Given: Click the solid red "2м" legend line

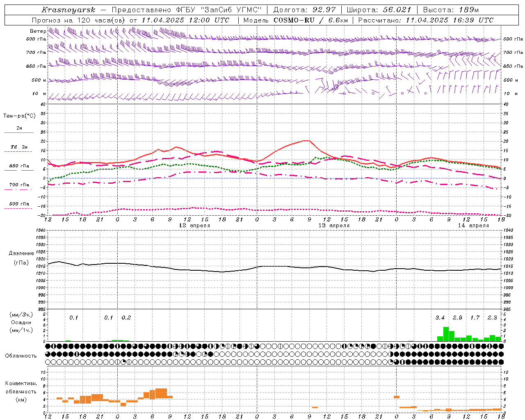Looking at the screenshot, I should [x=19, y=133].
